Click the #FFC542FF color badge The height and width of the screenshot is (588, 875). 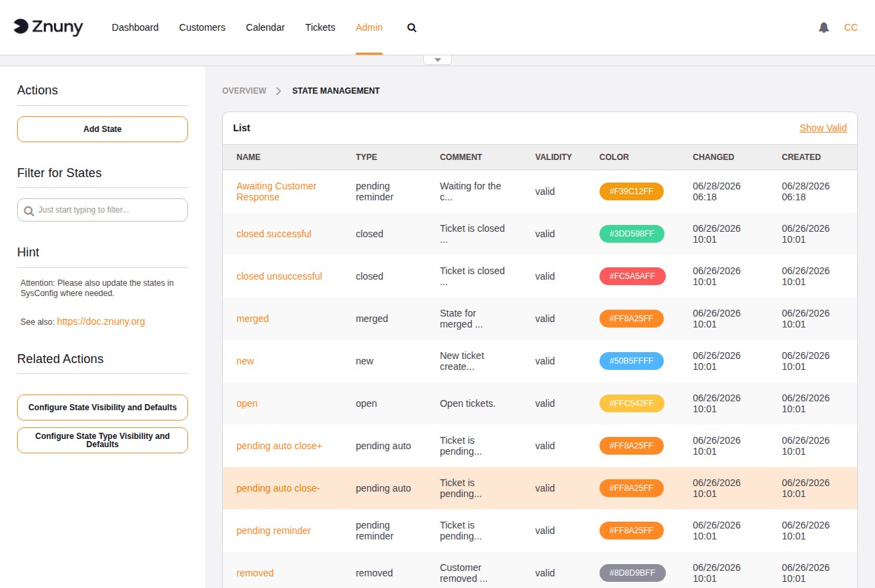[x=632, y=403]
